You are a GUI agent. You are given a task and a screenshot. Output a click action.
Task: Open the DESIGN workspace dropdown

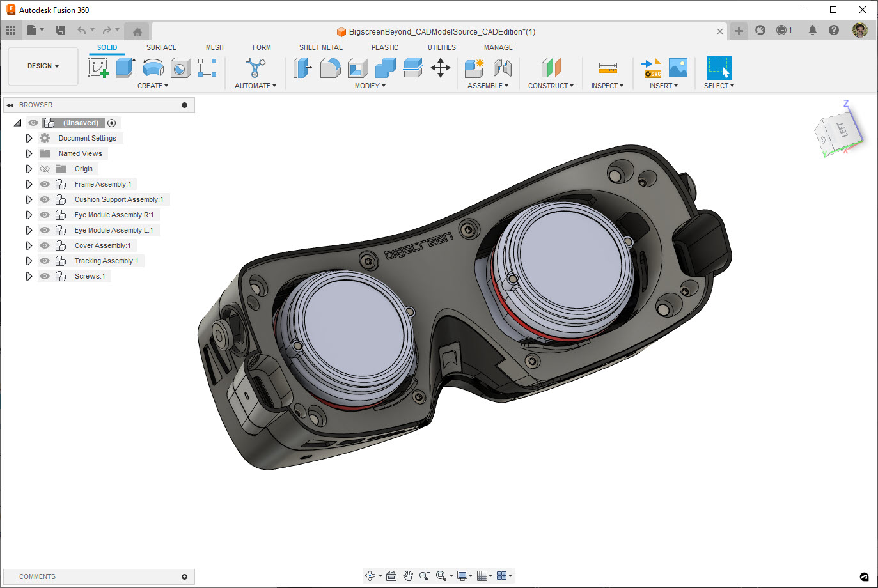point(43,66)
